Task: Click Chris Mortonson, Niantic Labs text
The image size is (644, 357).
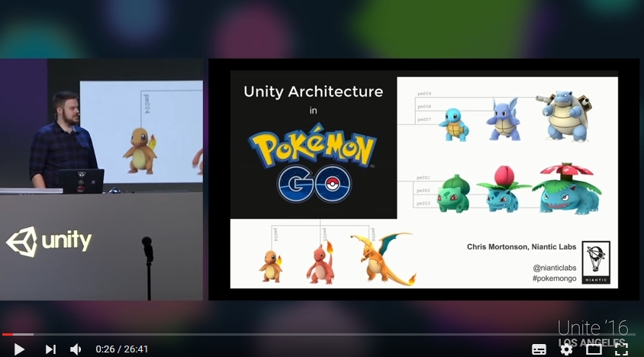Action: [x=522, y=247]
